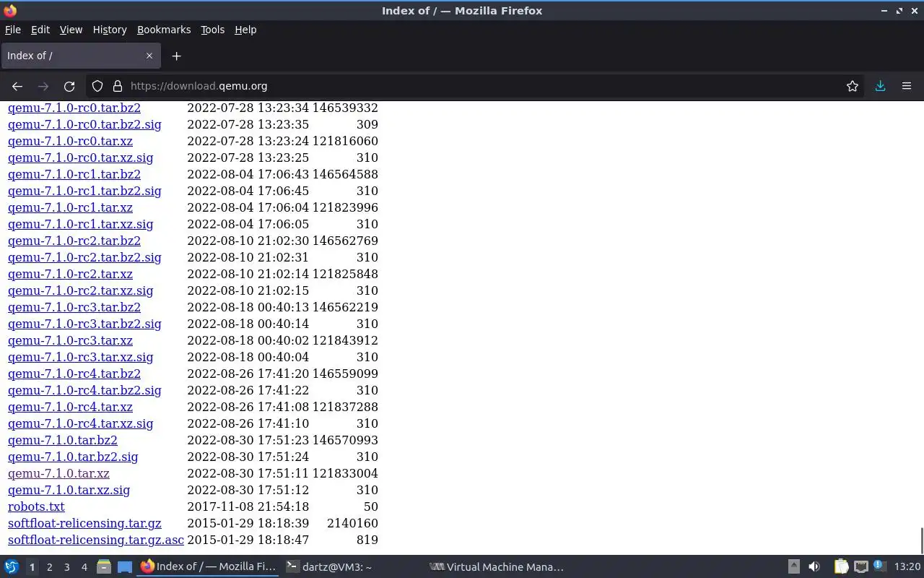This screenshot has height=578, width=924.
Task: Download qemu-7.1.0-rc3.tar.xz
Action: 70,340
